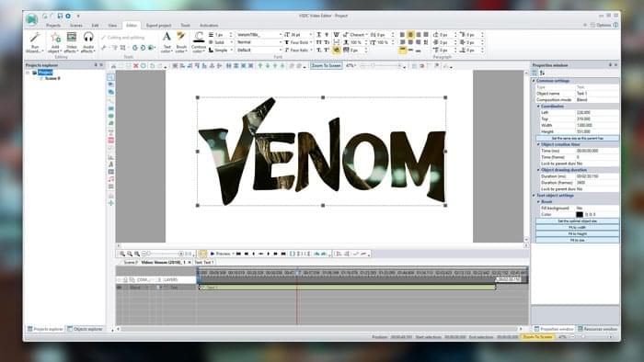The image size is (644, 362).
Task: Select the Contour color icon
Action: tap(199, 42)
